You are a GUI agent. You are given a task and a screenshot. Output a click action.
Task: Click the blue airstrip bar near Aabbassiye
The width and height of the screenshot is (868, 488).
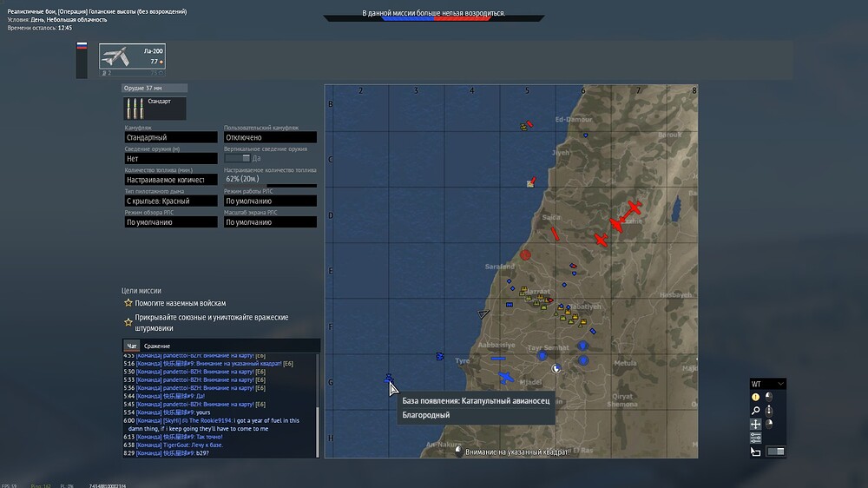[498, 359]
